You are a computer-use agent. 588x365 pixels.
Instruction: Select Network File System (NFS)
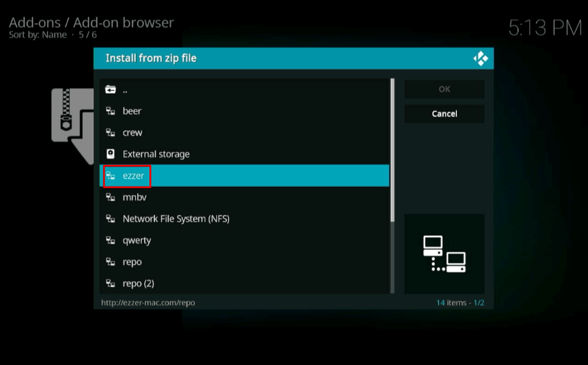[244, 219]
